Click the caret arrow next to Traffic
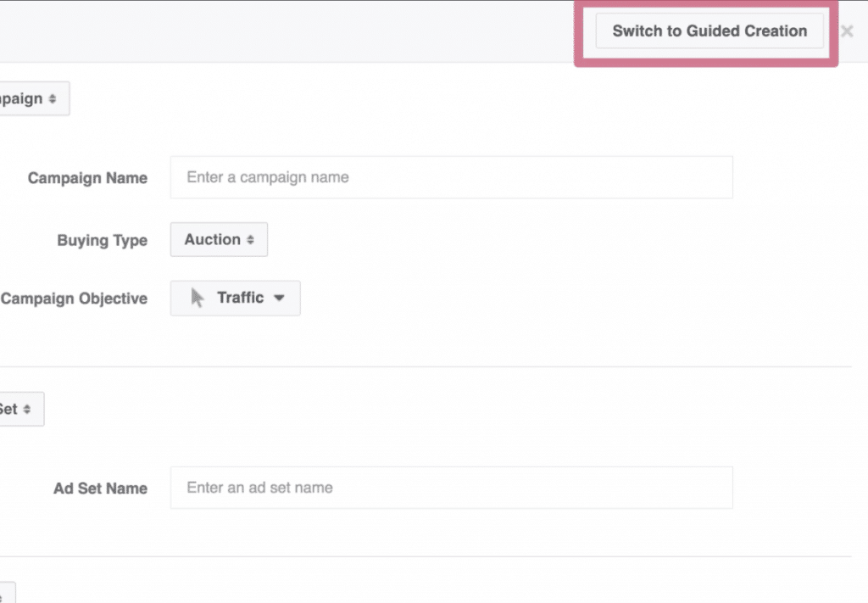The height and width of the screenshot is (603, 868). point(279,298)
